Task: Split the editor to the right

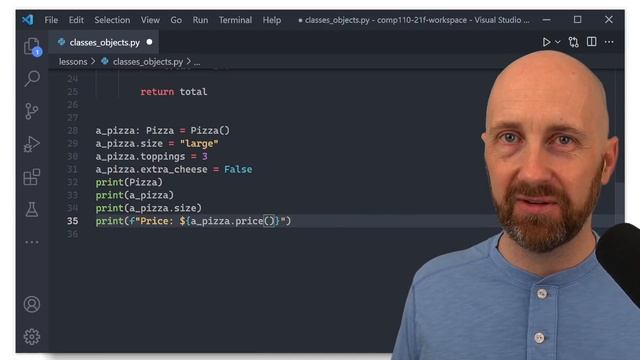Action: pyautogui.click(x=591, y=42)
